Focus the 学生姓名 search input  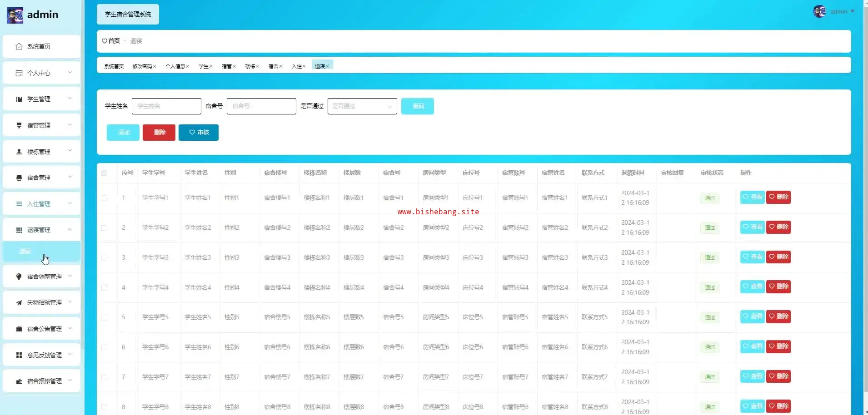166,106
